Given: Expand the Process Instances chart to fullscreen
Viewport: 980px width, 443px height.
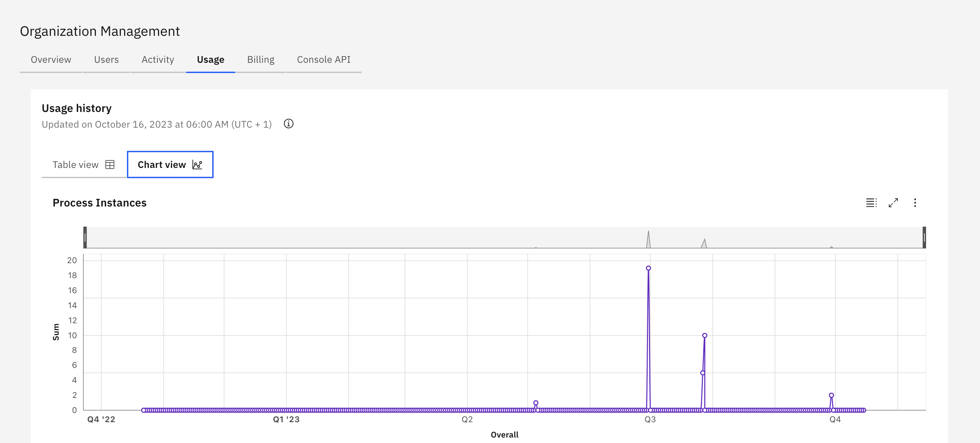Looking at the screenshot, I should 893,202.
